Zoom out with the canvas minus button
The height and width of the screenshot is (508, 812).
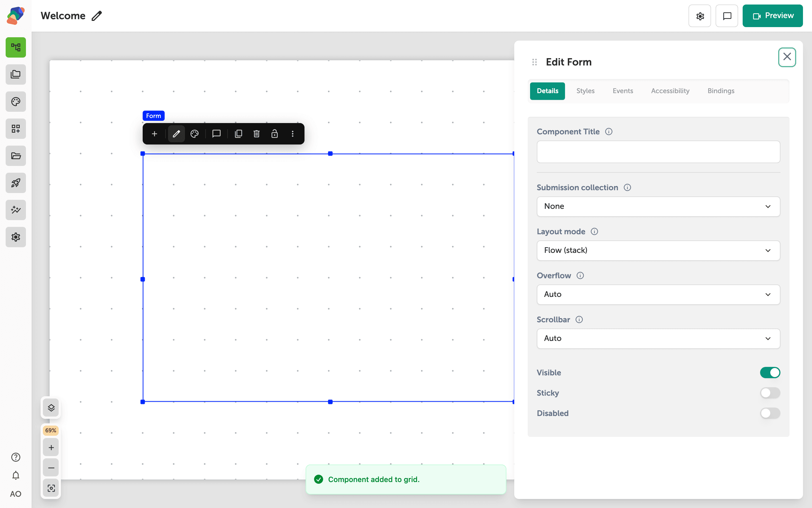pyautogui.click(x=51, y=468)
